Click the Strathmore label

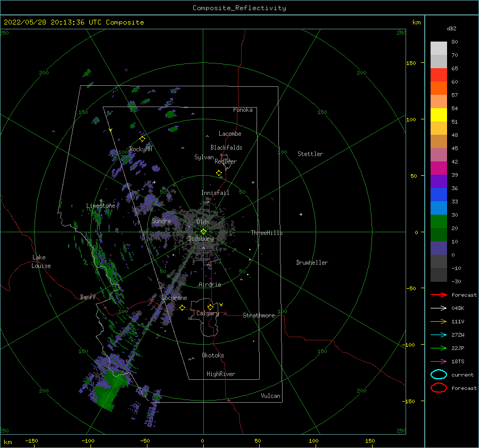click(259, 315)
